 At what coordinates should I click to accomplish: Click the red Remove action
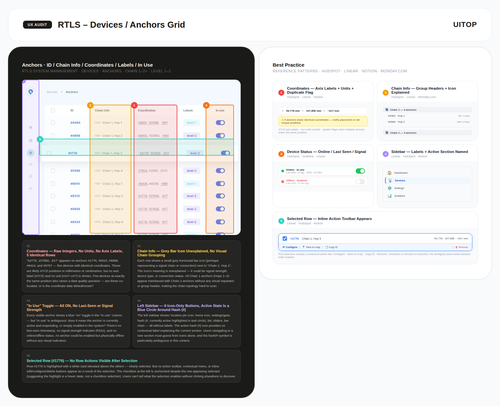[x=462, y=247]
